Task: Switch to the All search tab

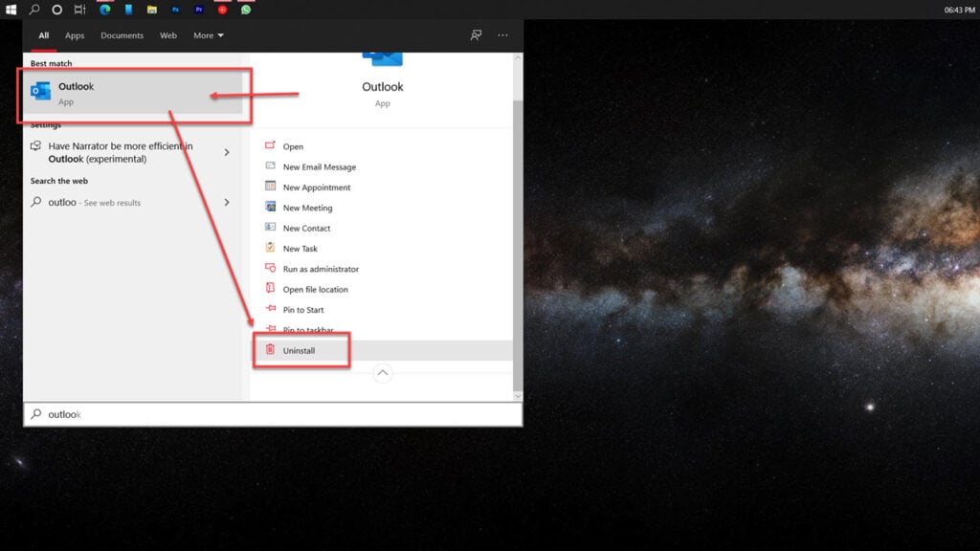Action: tap(43, 35)
